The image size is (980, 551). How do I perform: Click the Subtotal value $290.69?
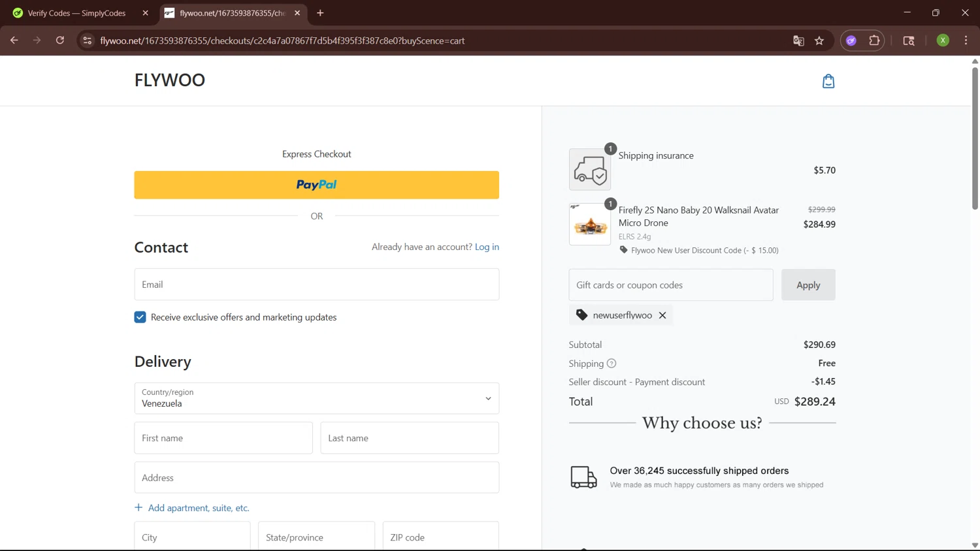coord(819,345)
